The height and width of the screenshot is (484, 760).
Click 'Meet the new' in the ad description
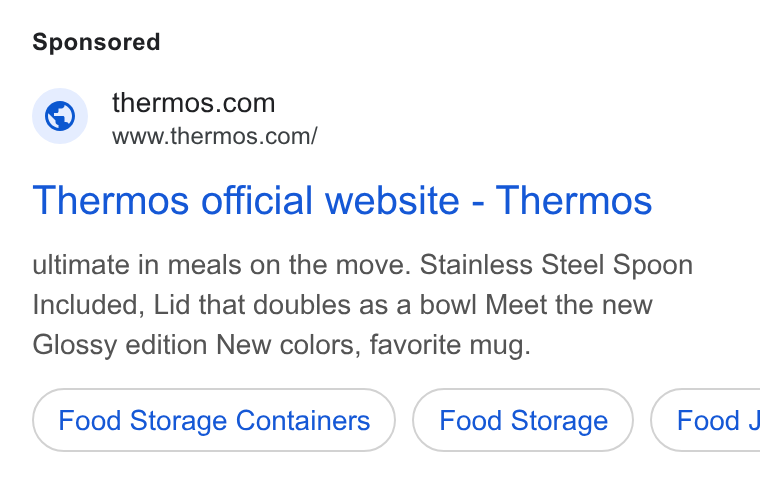coord(569,305)
